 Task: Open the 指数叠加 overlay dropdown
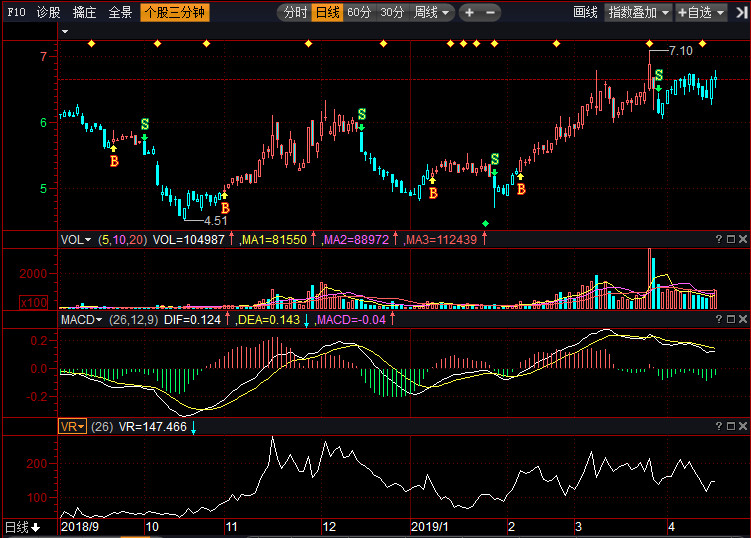click(638, 13)
